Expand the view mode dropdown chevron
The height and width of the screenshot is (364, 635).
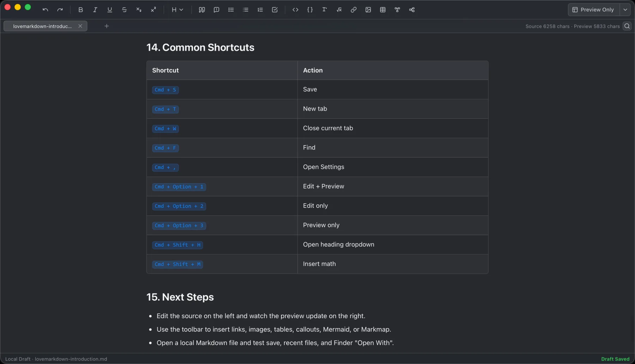(x=625, y=10)
